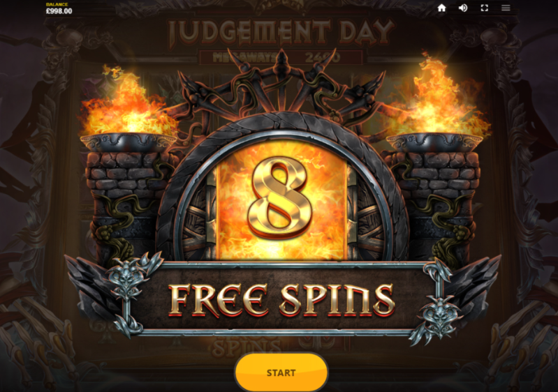
Task: Click the golden number 8
Action: click(x=281, y=197)
